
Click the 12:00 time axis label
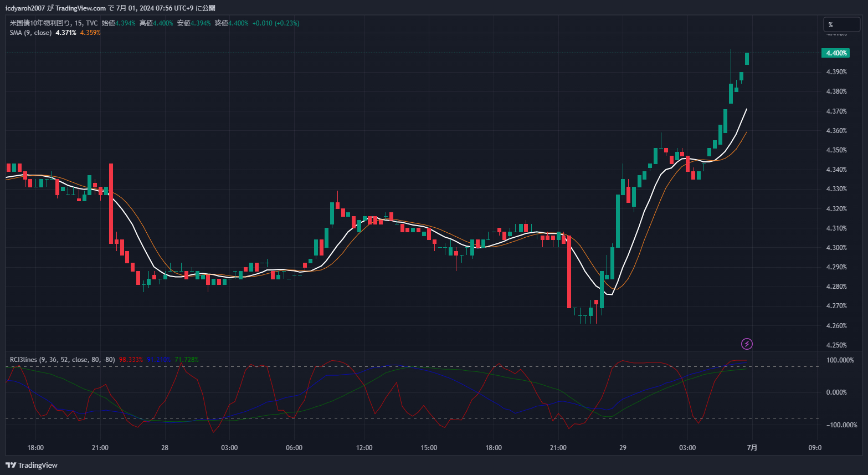[364, 448]
